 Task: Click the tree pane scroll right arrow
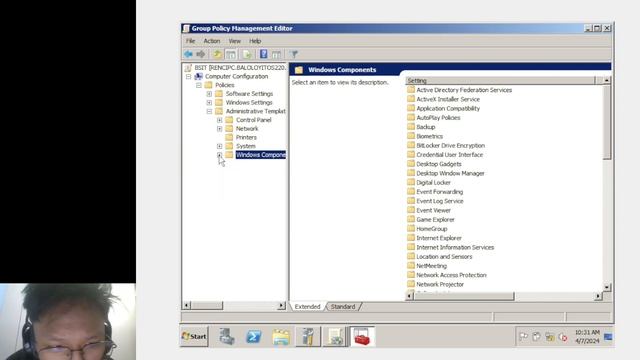tap(281, 305)
